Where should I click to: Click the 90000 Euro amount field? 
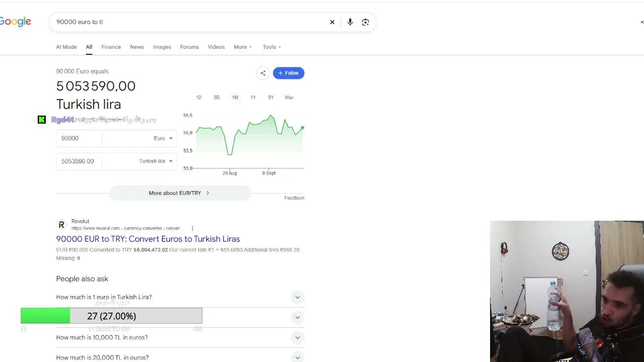click(79, 138)
